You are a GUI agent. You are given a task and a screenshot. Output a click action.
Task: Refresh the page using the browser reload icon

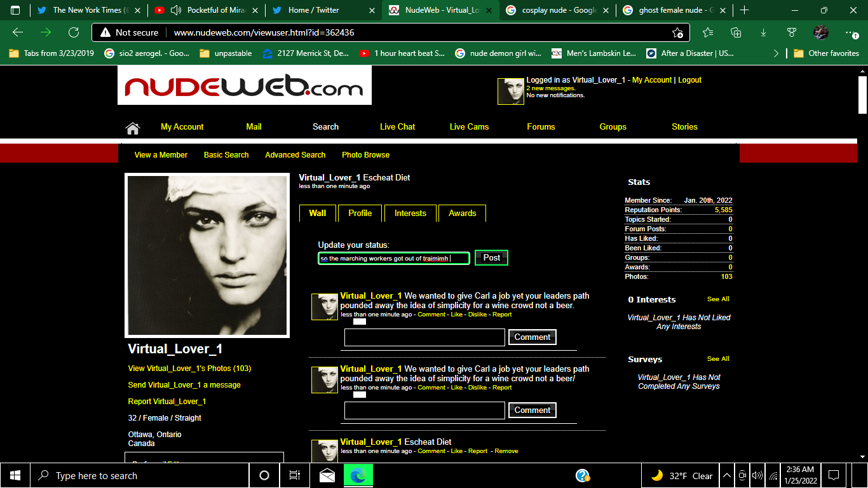point(74,32)
